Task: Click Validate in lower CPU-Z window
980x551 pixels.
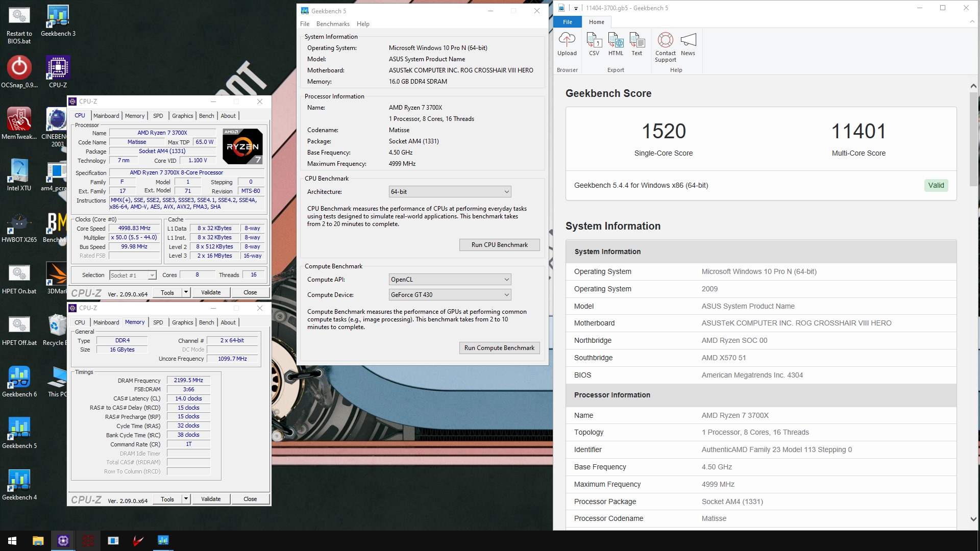Action: click(211, 499)
